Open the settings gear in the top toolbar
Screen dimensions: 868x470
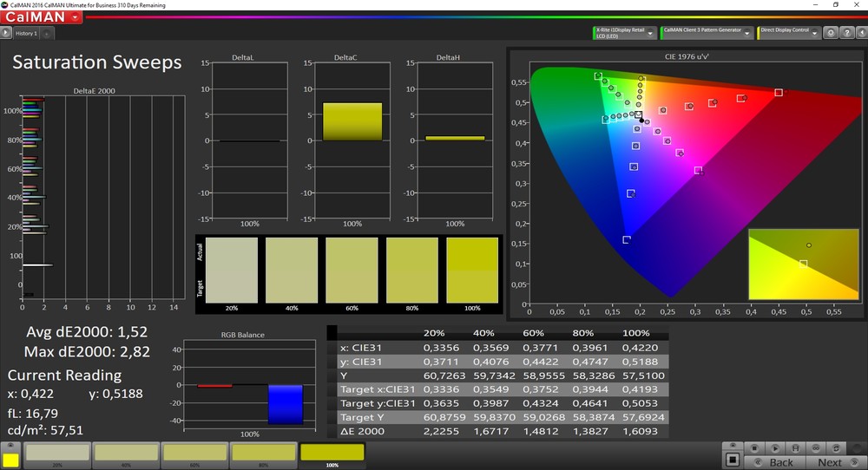click(831, 33)
